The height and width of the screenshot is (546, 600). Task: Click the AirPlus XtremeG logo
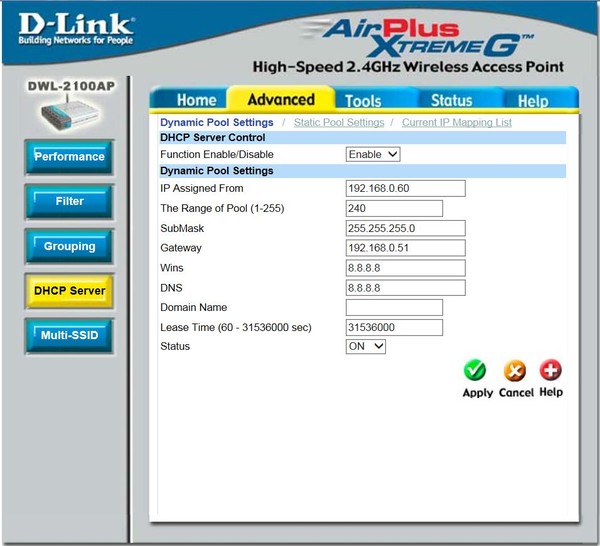[x=417, y=37]
